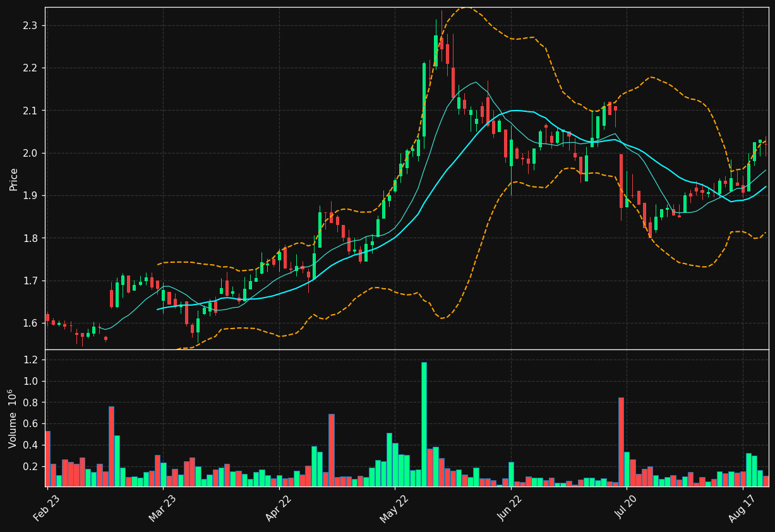Click the 1.6 price axis tick label
Image resolution: width=775 pixels, height=532 pixels.
[31, 323]
